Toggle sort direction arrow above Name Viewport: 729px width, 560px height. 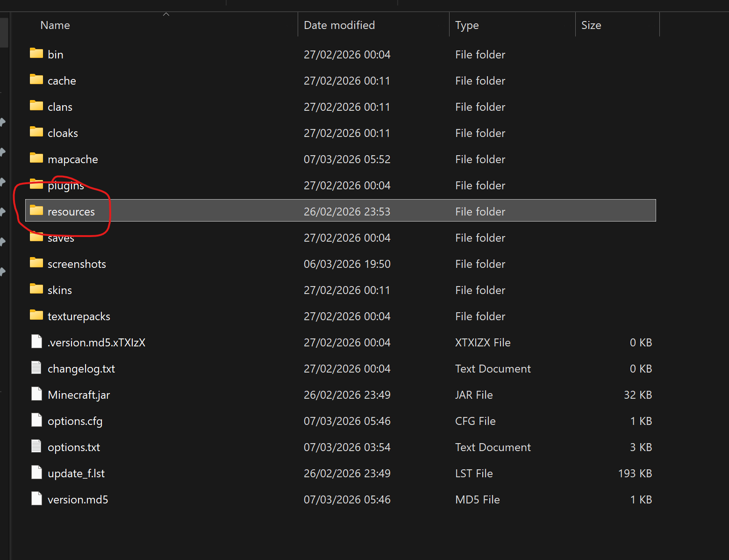pyautogui.click(x=166, y=14)
